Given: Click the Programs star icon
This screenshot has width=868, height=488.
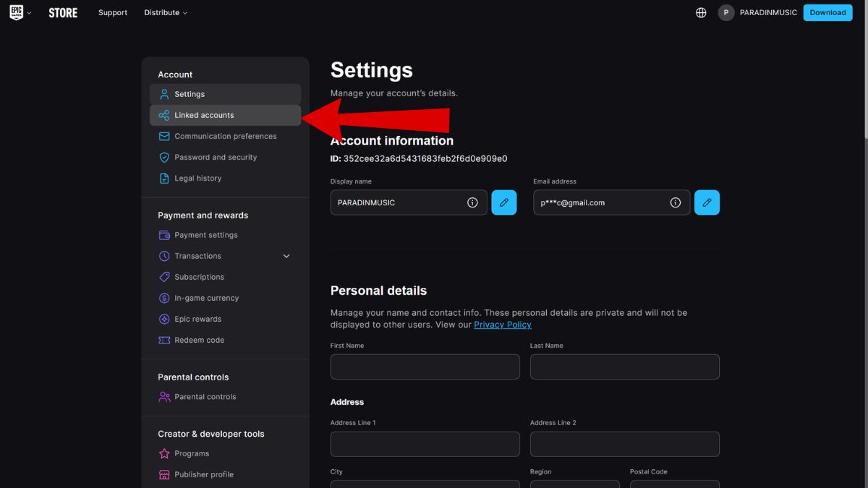Looking at the screenshot, I should pyautogui.click(x=164, y=453).
